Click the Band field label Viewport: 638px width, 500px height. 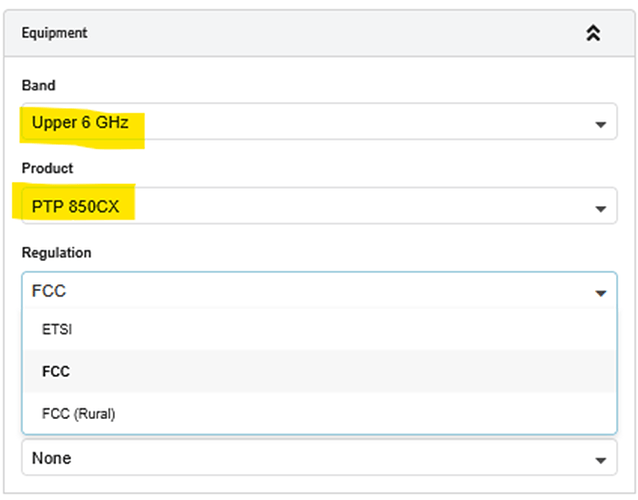(38, 85)
